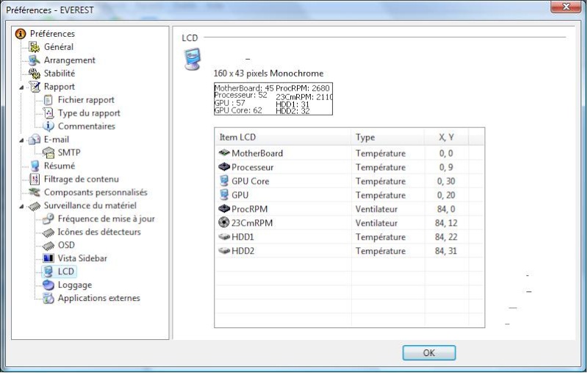Screen dimensions: 588x373
Task: Open Applications externes settings
Action: tap(98, 298)
